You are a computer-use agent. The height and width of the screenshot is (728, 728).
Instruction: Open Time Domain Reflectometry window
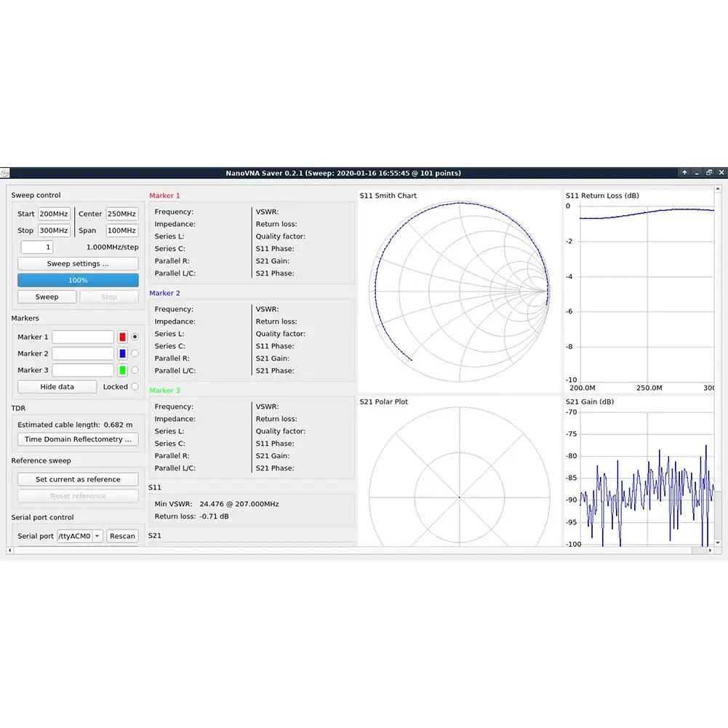tap(78, 439)
